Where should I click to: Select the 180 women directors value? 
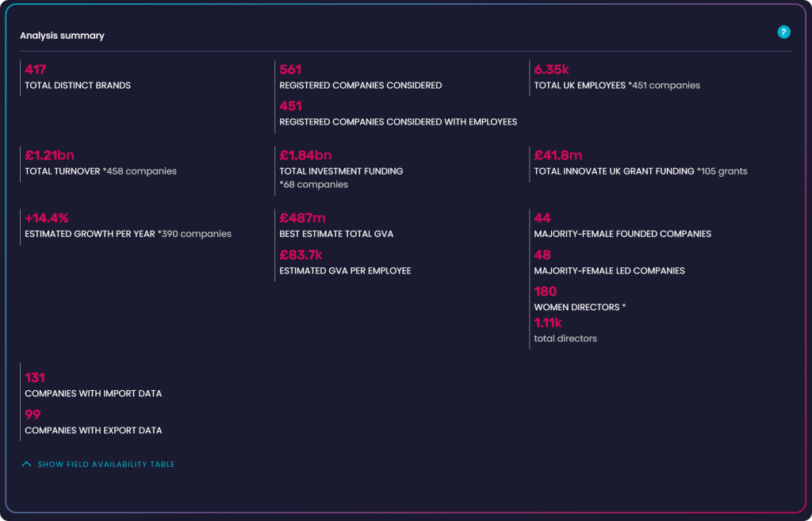pos(546,292)
